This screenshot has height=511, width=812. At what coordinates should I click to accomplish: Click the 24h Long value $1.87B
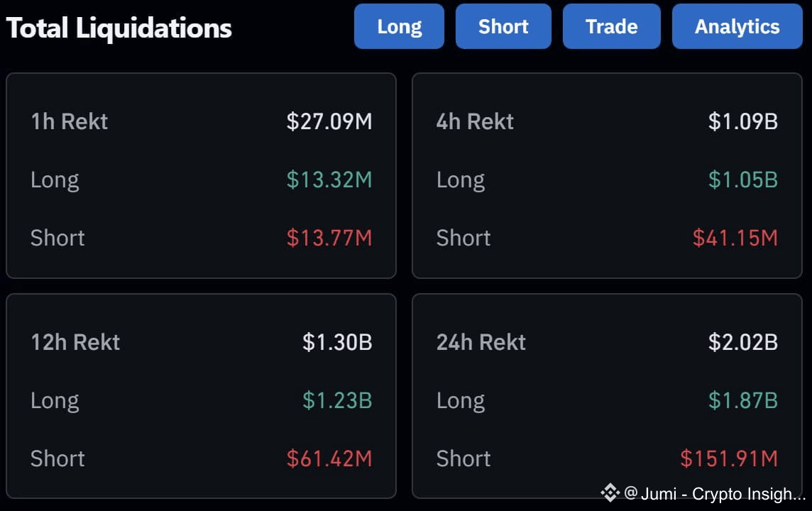(742, 400)
